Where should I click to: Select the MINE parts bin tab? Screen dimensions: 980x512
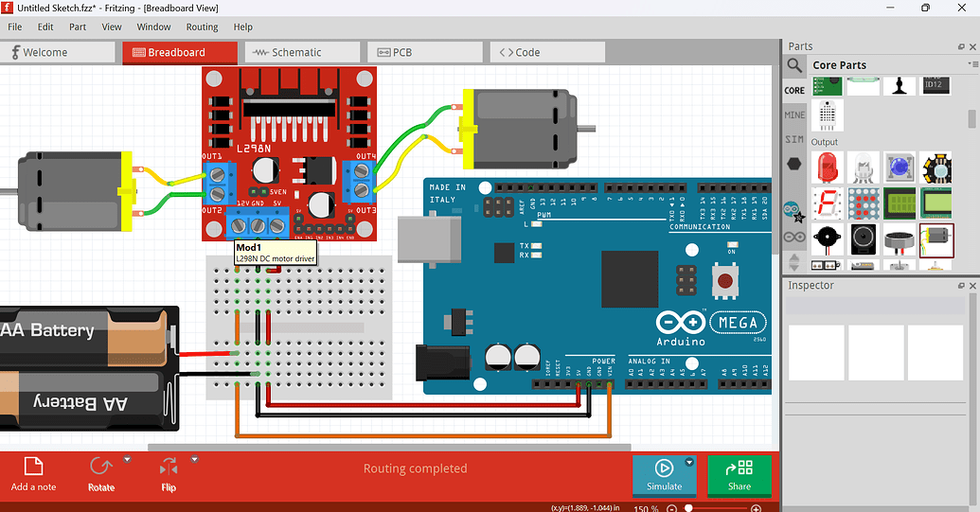tap(794, 115)
